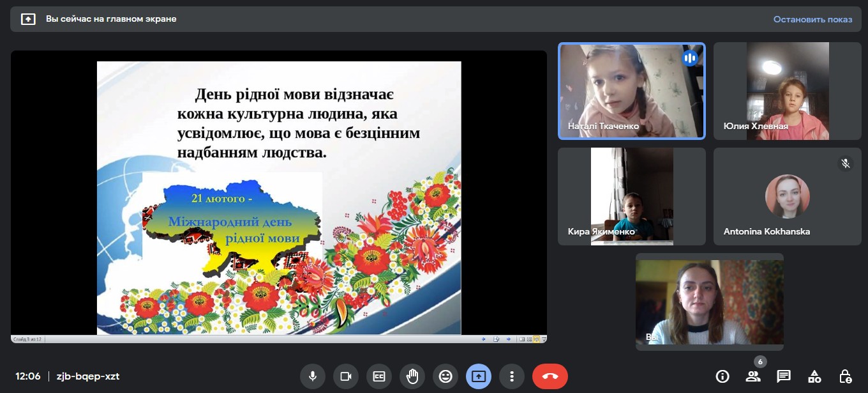Screen dimensions: 868x393
Task: Select Юлия Хлевная video tile
Action: click(788, 91)
